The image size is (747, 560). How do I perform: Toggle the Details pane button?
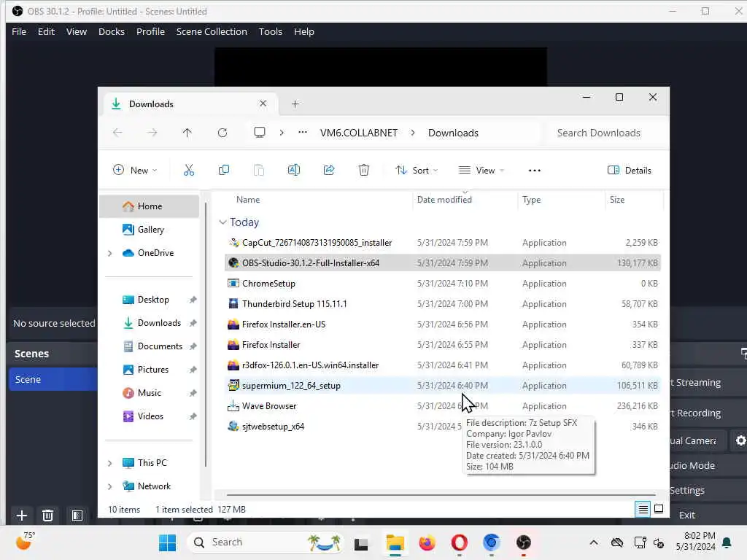click(x=630, y=170)
